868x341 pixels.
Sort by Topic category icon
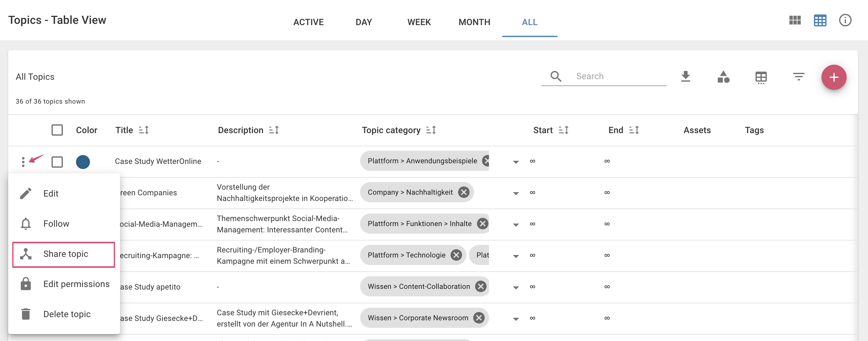tap(431, 130)
